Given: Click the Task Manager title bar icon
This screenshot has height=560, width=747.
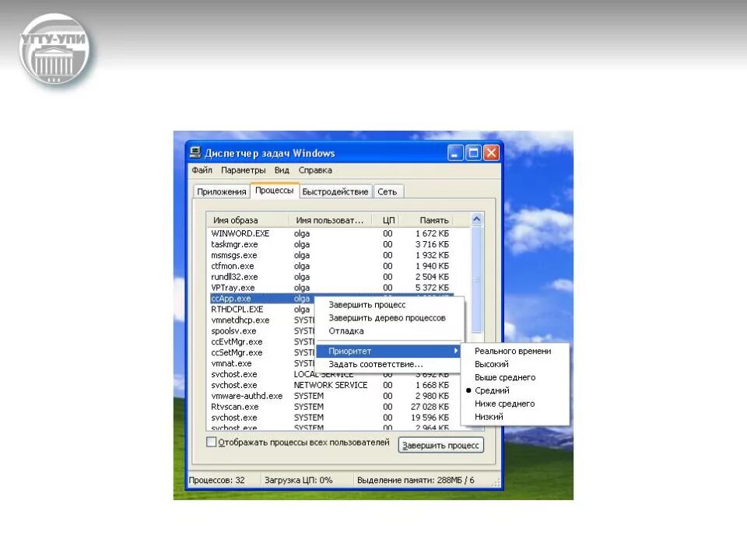Looking at the screenshot, I should (195, 152).
